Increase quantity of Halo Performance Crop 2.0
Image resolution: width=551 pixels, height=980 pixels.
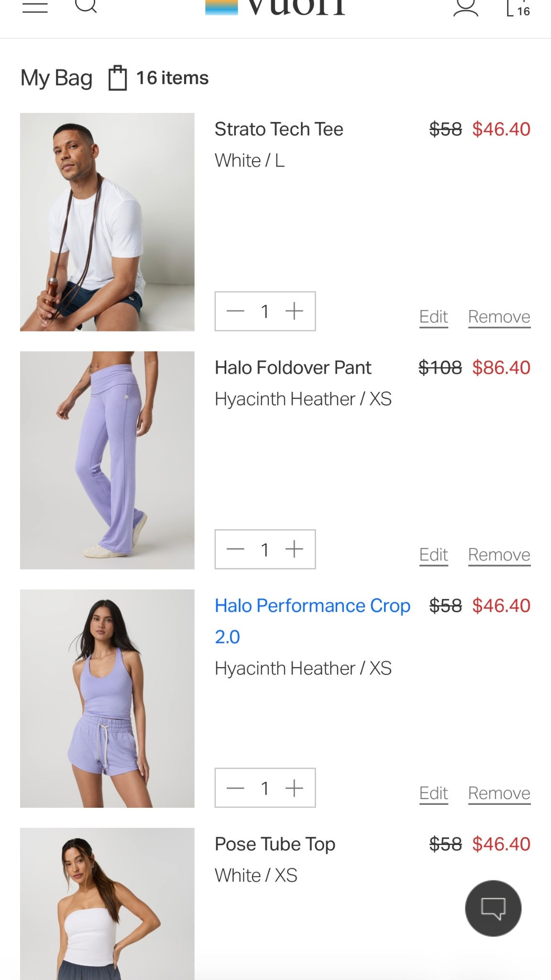click(294, 788)
